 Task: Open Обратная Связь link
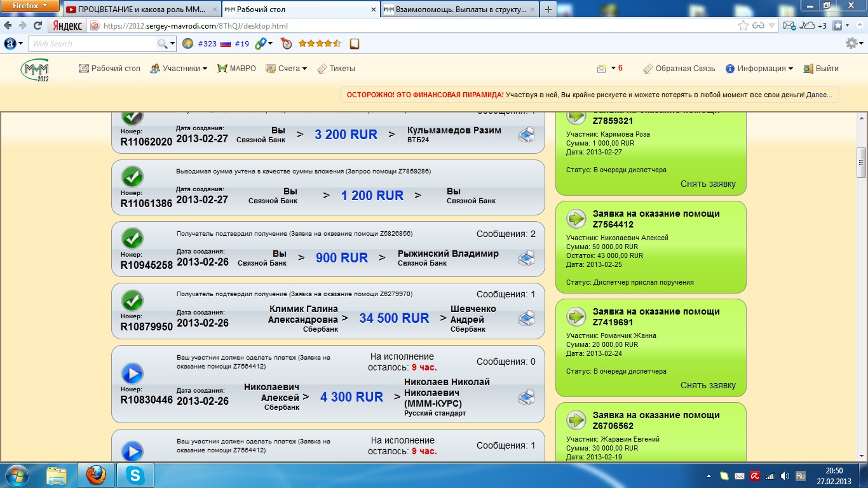click(679, 69)
